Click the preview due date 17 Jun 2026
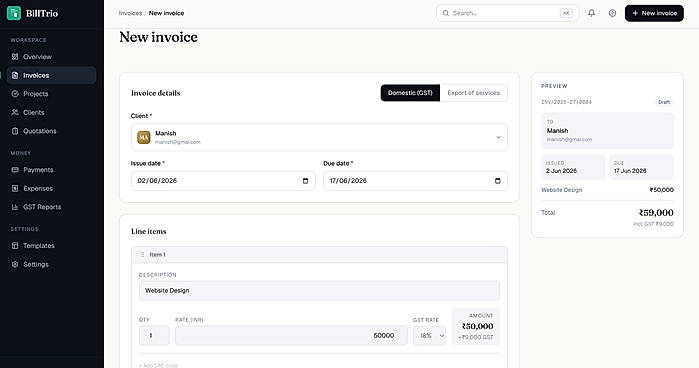Image resolution: width=699 pixels, height=368 pixels. click(x=630, y=171)
